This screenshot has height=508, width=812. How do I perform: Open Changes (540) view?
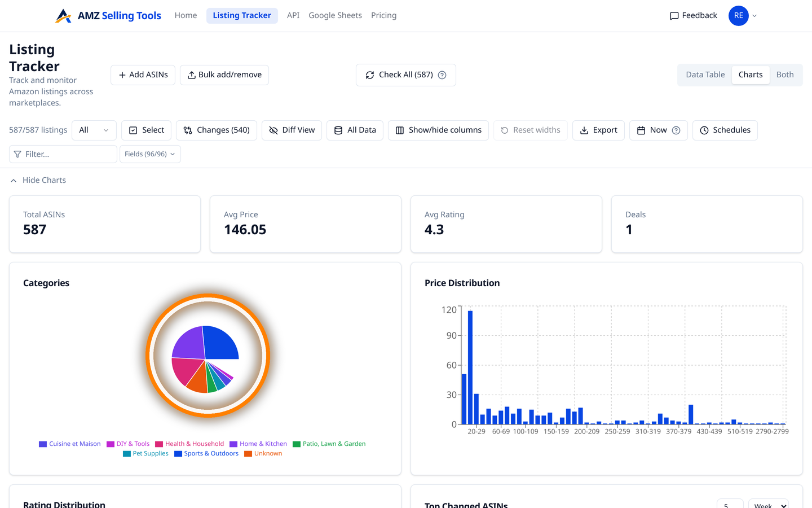tap(217, 130)
